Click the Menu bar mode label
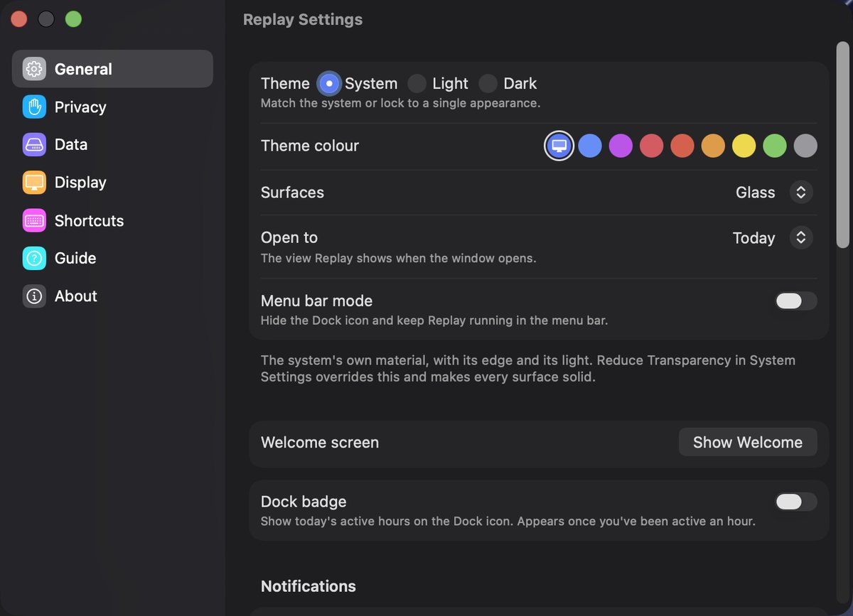Image resolution: width=853 pixels, height=616 pixels. [x=317, y=301]
